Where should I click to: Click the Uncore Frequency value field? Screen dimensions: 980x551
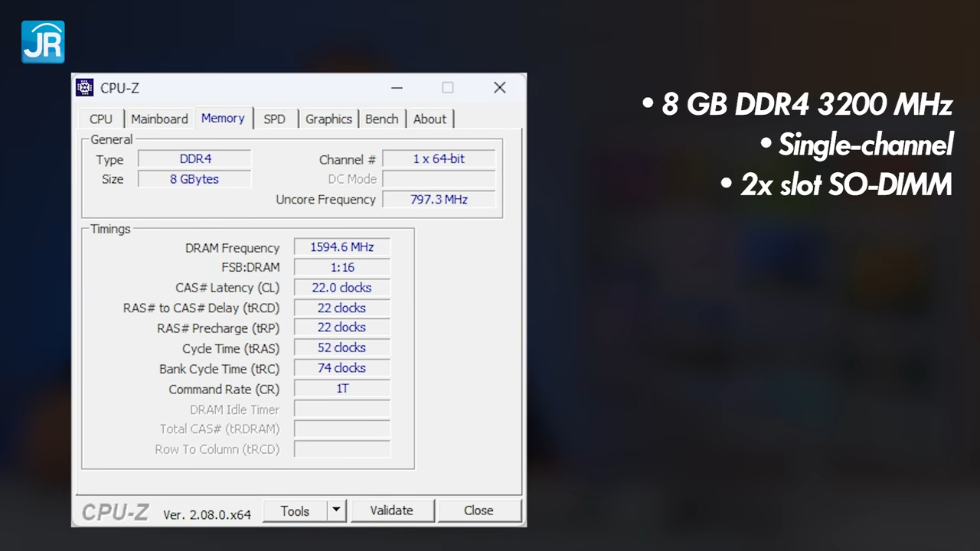point(439,200)
